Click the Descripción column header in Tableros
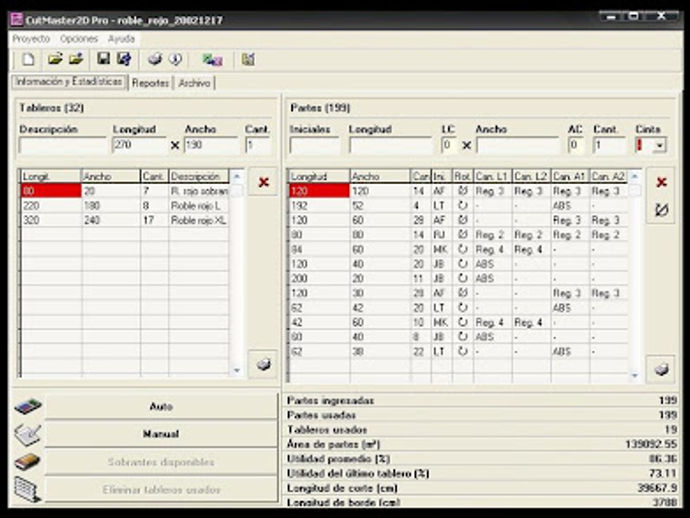690x518 pixels. point(198,176)
